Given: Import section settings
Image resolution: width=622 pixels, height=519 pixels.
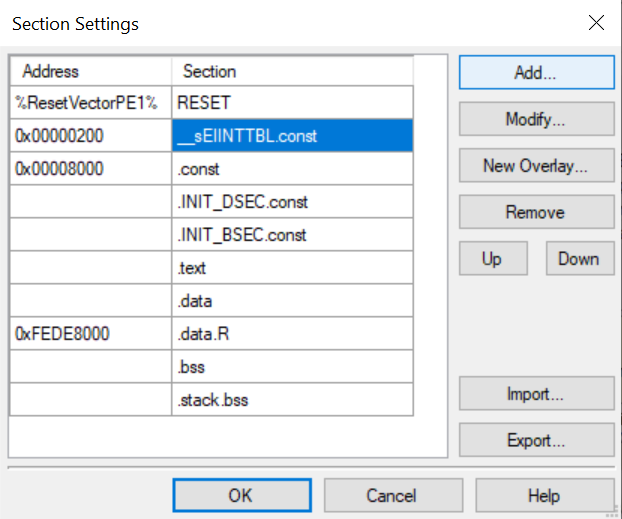Looking at the screenshot, I should pyautogui.click(x=537, y=394).
